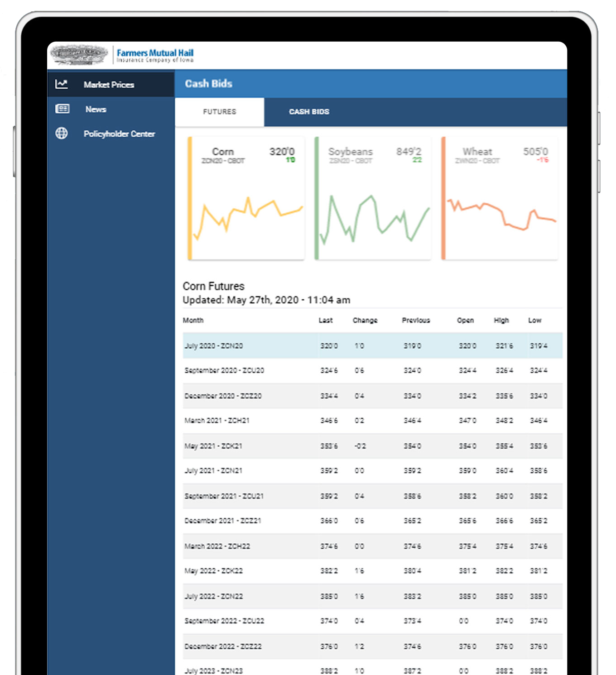Select the March 2021 - ZCH21 row
The width and height of the screenshot is (616, 675).
(373, 421)
